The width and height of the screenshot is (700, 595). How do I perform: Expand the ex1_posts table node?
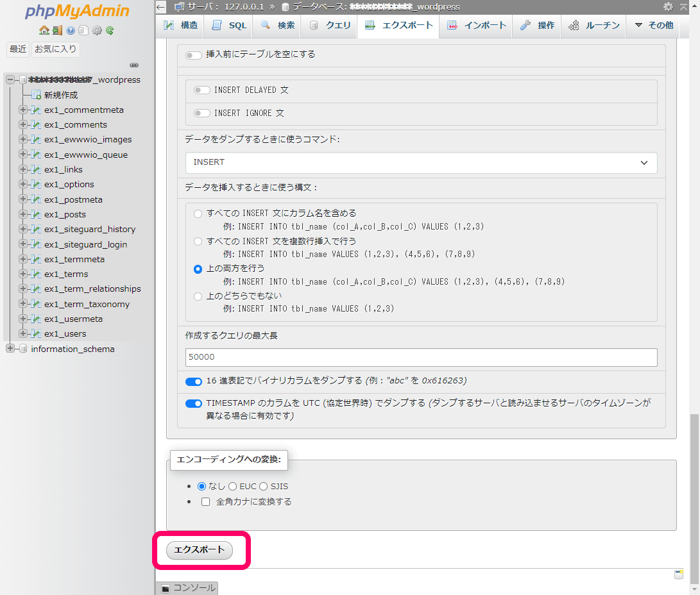(23, 214)
